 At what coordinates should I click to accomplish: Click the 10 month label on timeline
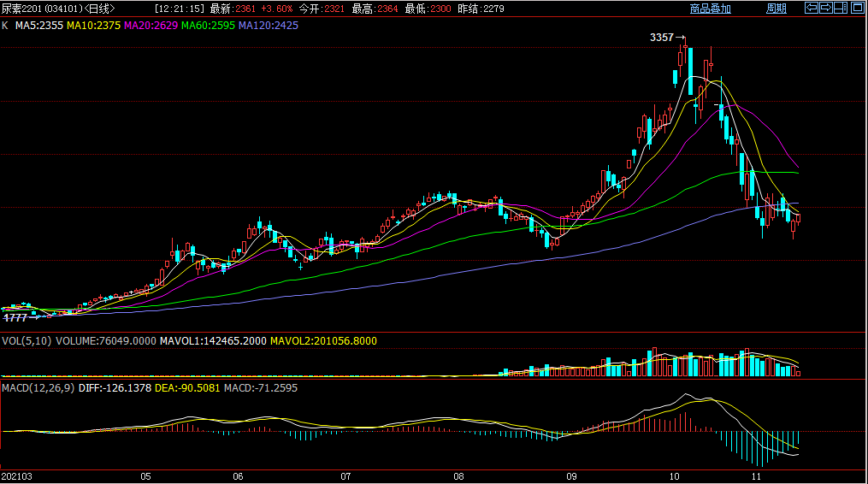point(675,475)
